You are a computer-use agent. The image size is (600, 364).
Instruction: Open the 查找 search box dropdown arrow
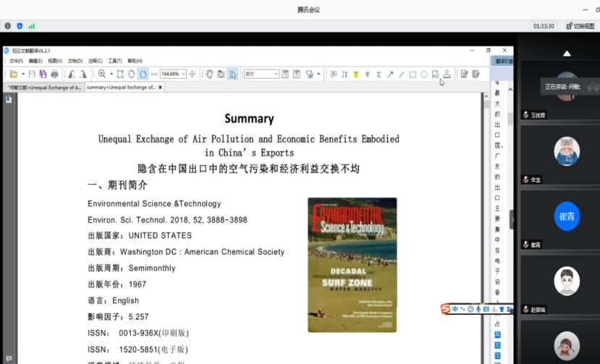tap(276, 74)
